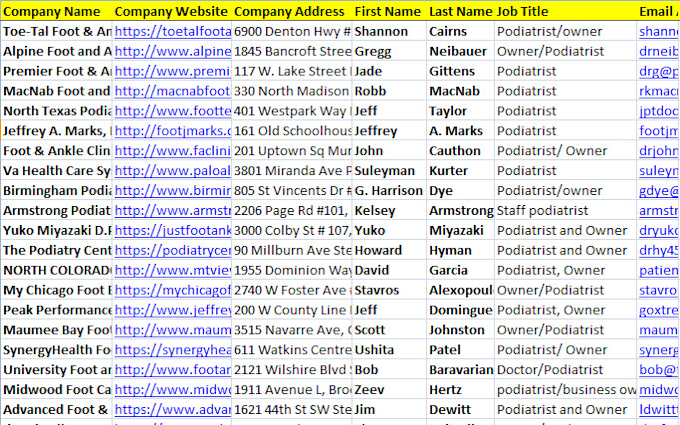Open the footjmarks website link
The image size is (680, 425).
[x=173, y=131]
